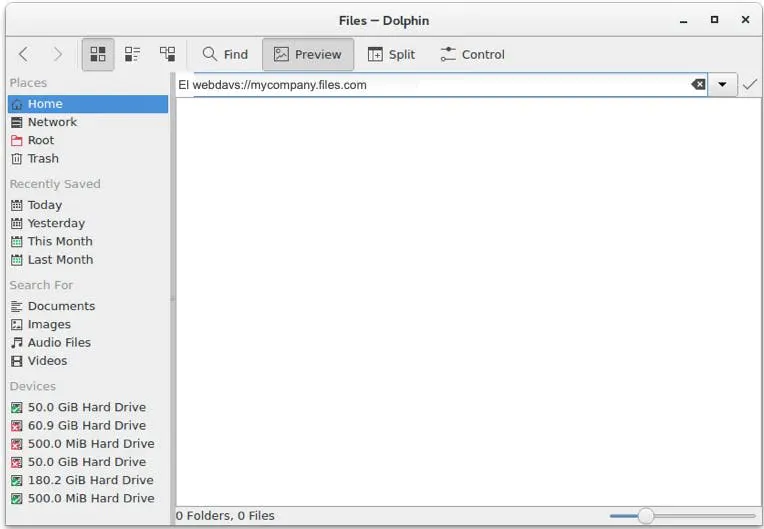This screenshot has width=764, height=529.
Task: Click the Images picture icon
Action: 17,324
